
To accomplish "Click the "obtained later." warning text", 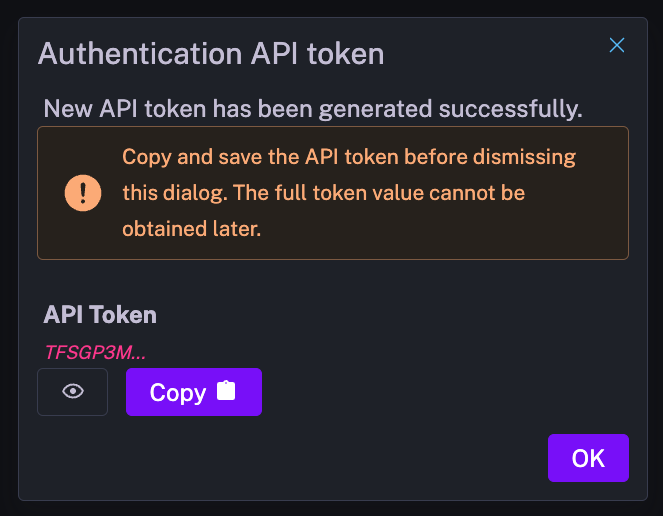I will (191, 229).
